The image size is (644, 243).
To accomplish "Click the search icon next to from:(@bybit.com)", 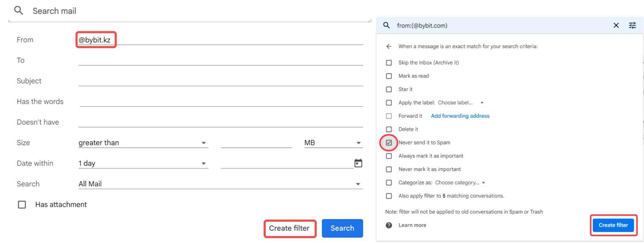I will pos(386,25).
